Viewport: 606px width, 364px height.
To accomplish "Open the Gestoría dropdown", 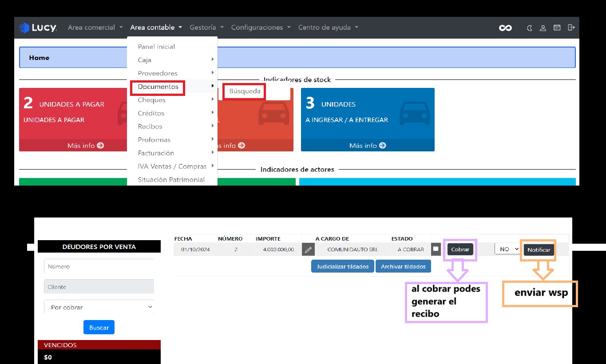I will tap(206, 28).
